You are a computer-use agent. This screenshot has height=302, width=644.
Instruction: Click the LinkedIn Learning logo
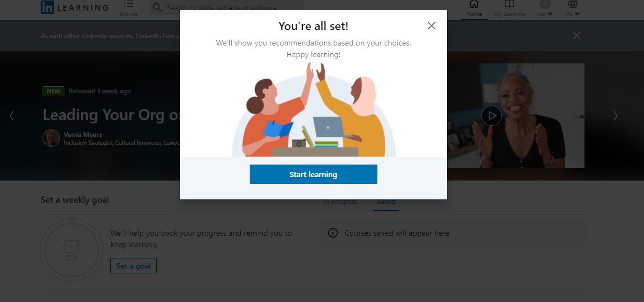point(75,7)
